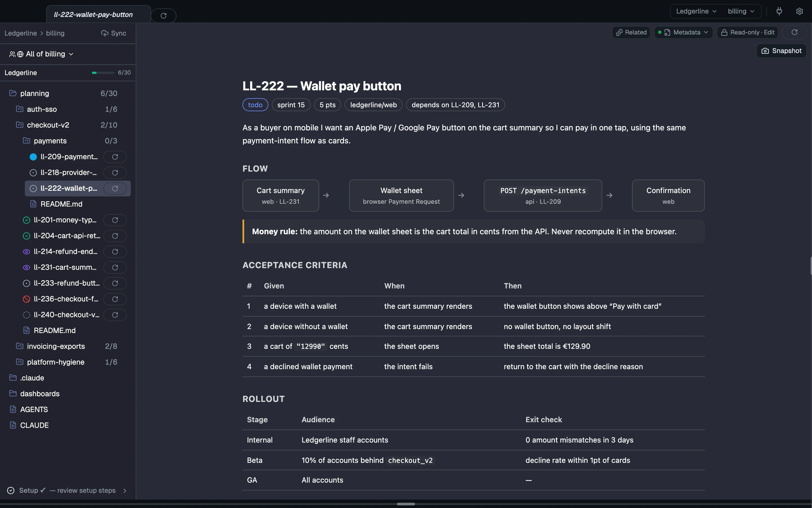Refresh ll-218-provider item in sidebar
The width and height of the screenshot is (812, 508).
click(115, 173)
